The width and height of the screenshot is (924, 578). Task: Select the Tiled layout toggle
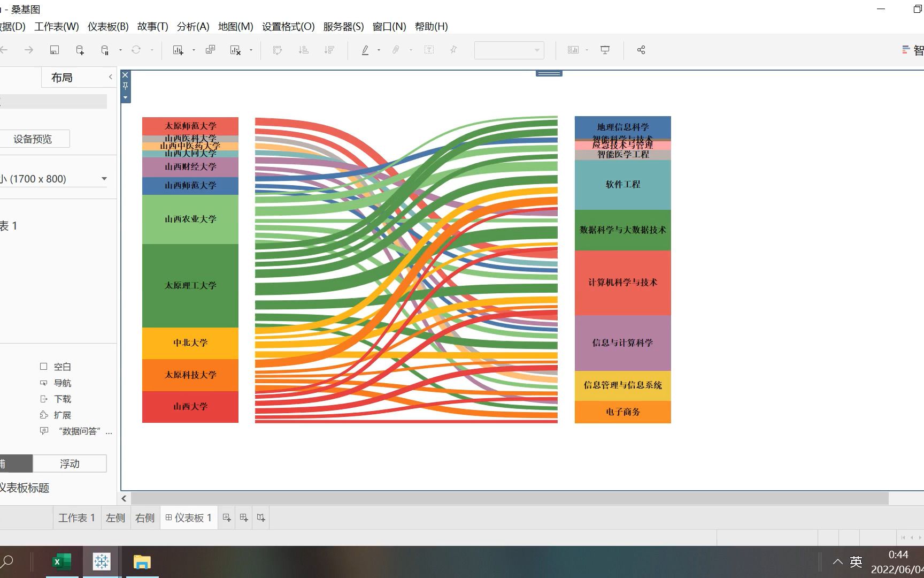coord(16,463)
